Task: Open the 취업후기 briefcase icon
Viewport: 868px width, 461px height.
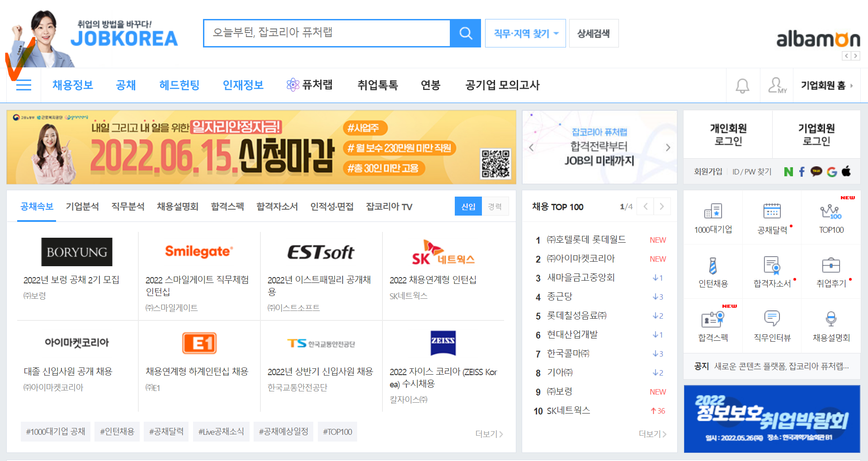Action: 831,265
